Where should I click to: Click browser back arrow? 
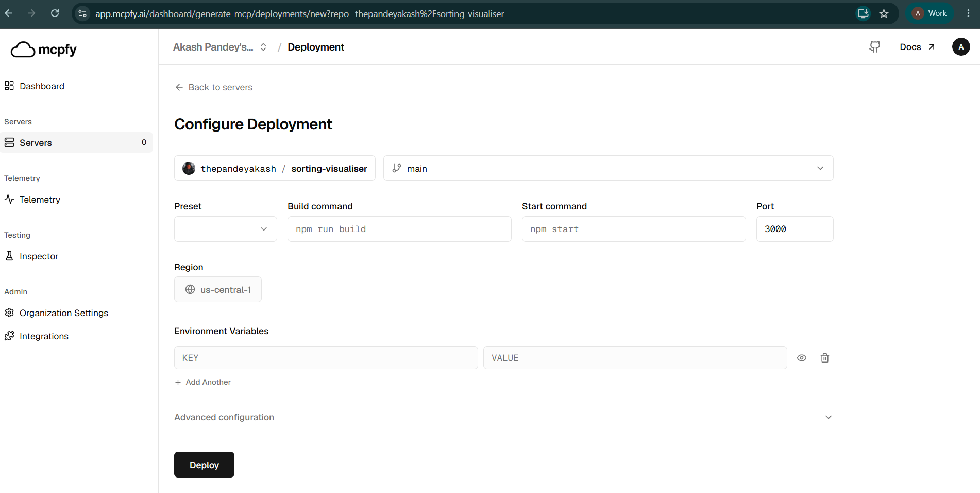(9, 13)
